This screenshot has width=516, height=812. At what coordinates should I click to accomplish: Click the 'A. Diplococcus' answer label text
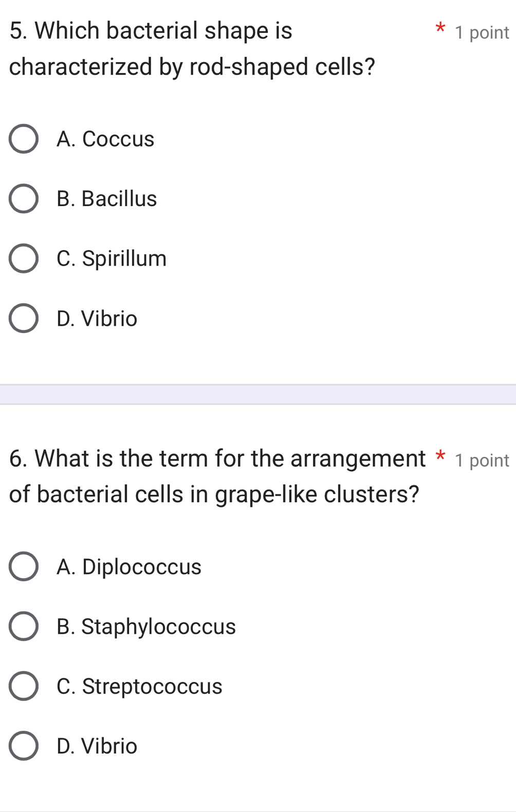(129, 567)
